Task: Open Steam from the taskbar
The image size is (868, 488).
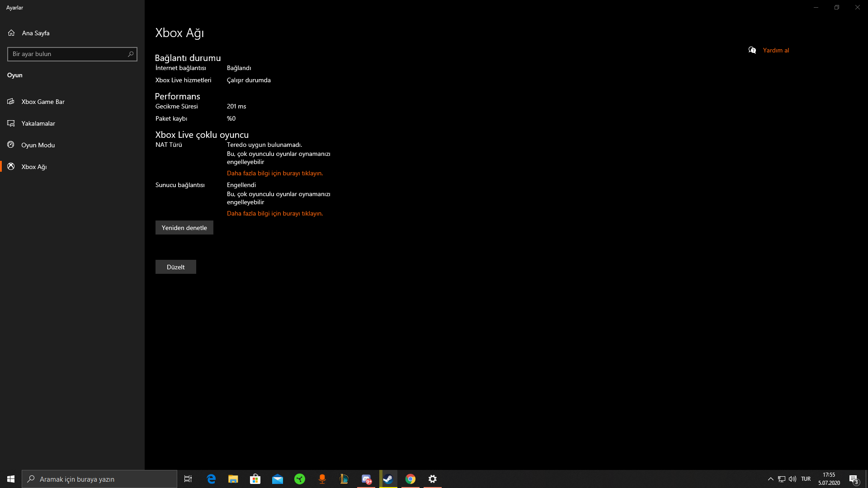Action: tap(388, 479)
